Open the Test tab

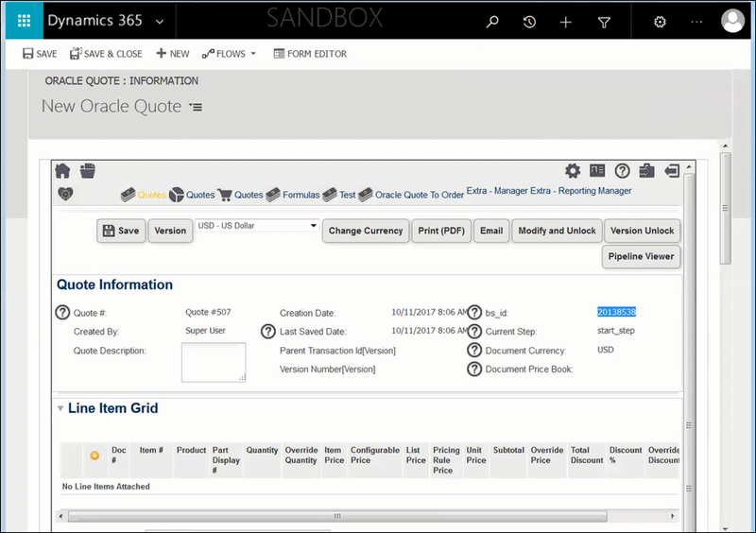tap(339, 195)
